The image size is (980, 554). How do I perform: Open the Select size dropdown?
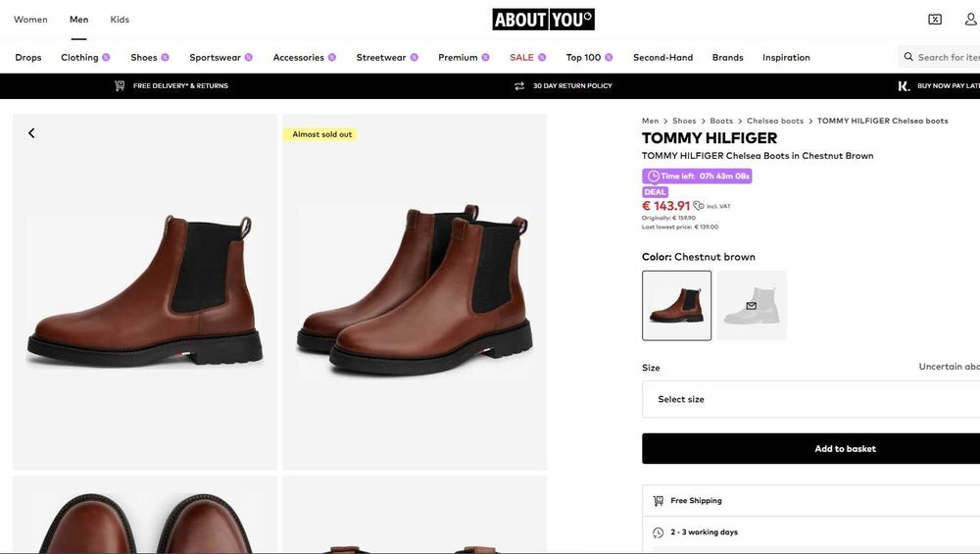point(810,399)
